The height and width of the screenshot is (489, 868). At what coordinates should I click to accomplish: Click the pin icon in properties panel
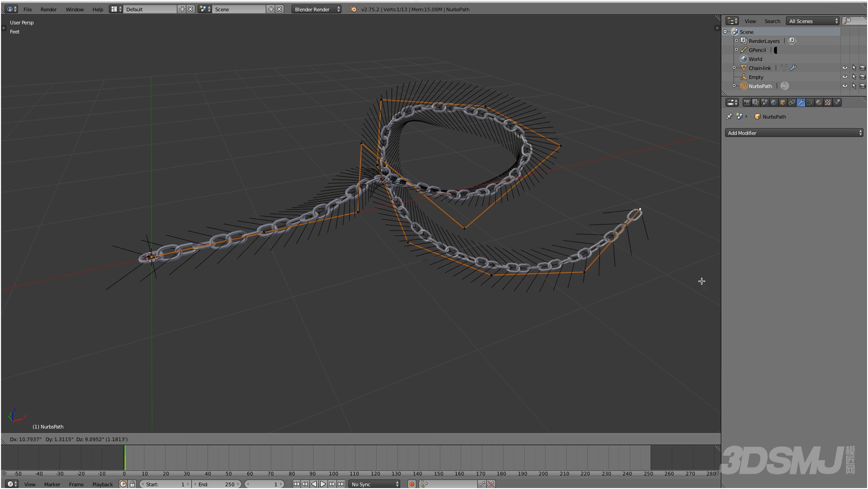(x=729, y=116)
